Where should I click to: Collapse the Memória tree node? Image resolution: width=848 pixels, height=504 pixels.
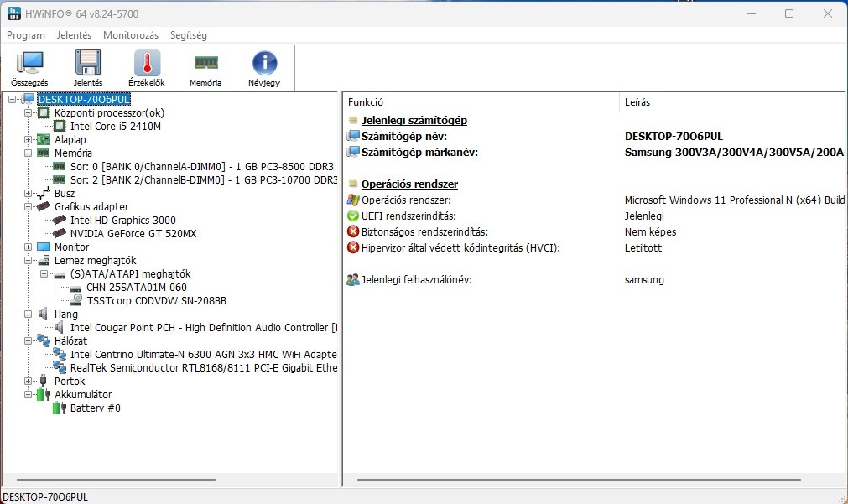[x=29, y=153]
